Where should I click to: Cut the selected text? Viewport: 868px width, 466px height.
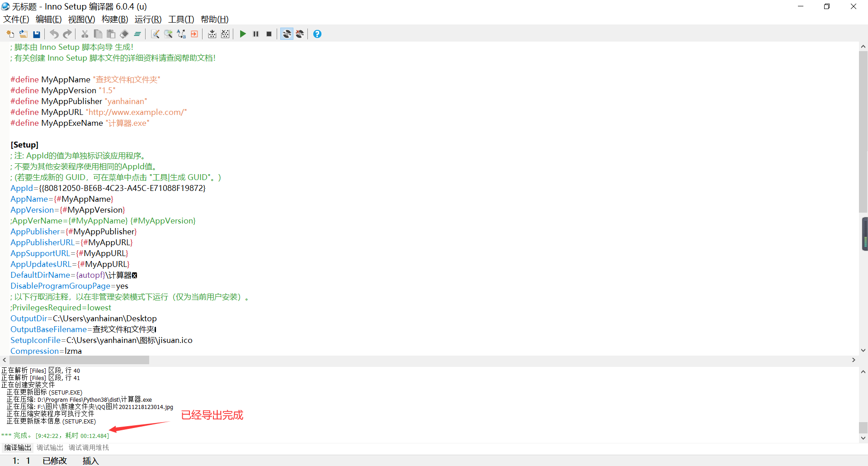tap(85, 34)
